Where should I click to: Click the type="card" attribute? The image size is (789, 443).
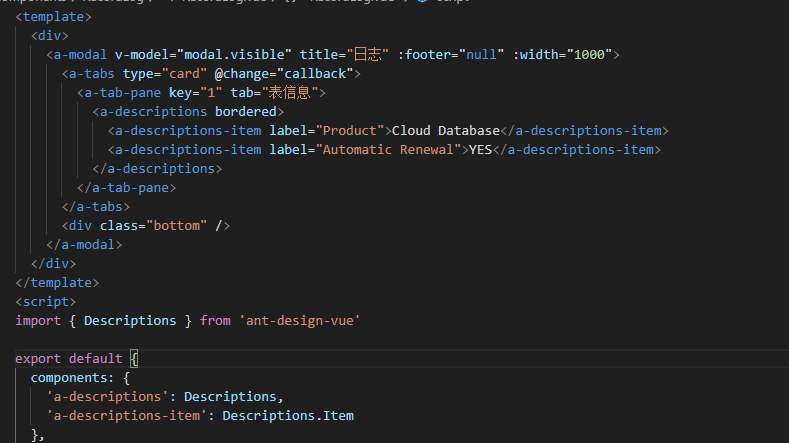(x=165, y=73)
